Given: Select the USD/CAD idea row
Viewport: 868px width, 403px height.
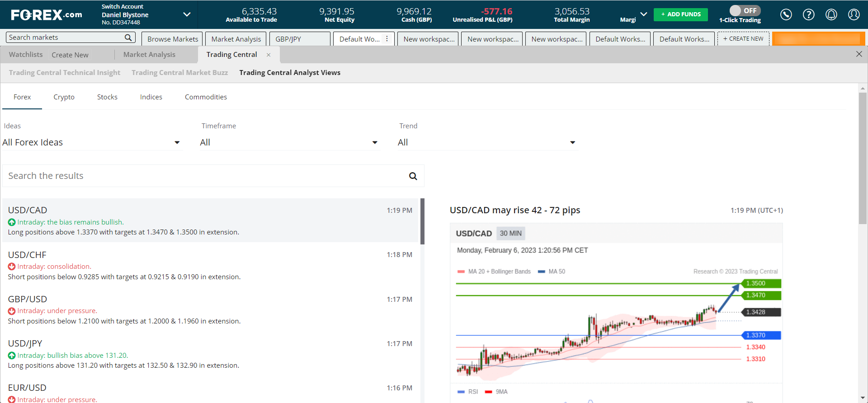Looking at the screenshot, I should [x=211, y=220].
